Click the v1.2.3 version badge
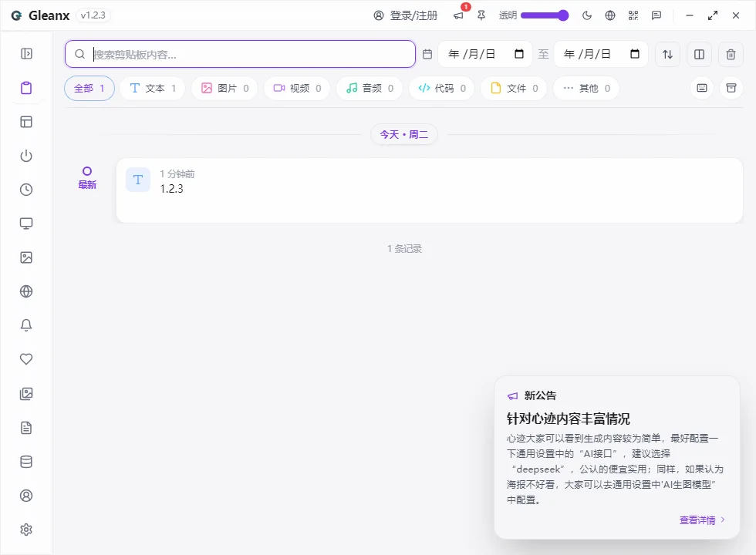Screen dimensions: 756x555 [93, 15]
